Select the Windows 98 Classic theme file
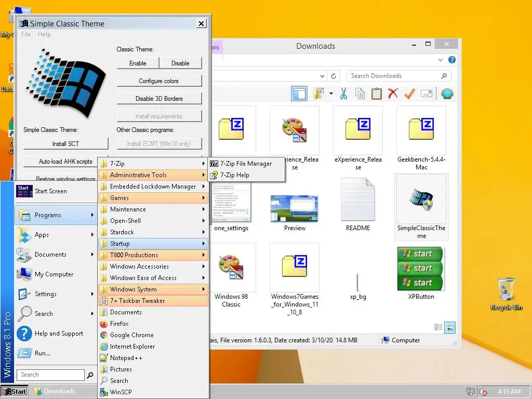This screenshot has width=532, height=399. click(x=231, y=275)
